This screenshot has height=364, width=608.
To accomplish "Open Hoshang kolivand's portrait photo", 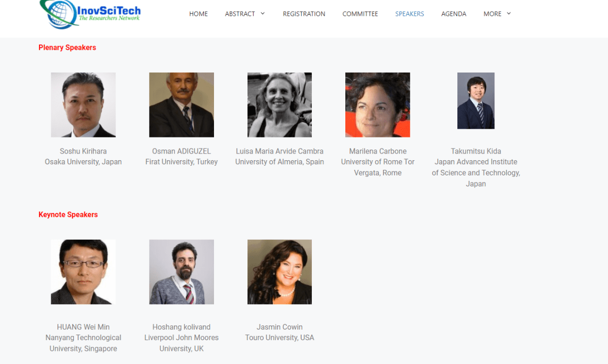I will tap(182, 272).
